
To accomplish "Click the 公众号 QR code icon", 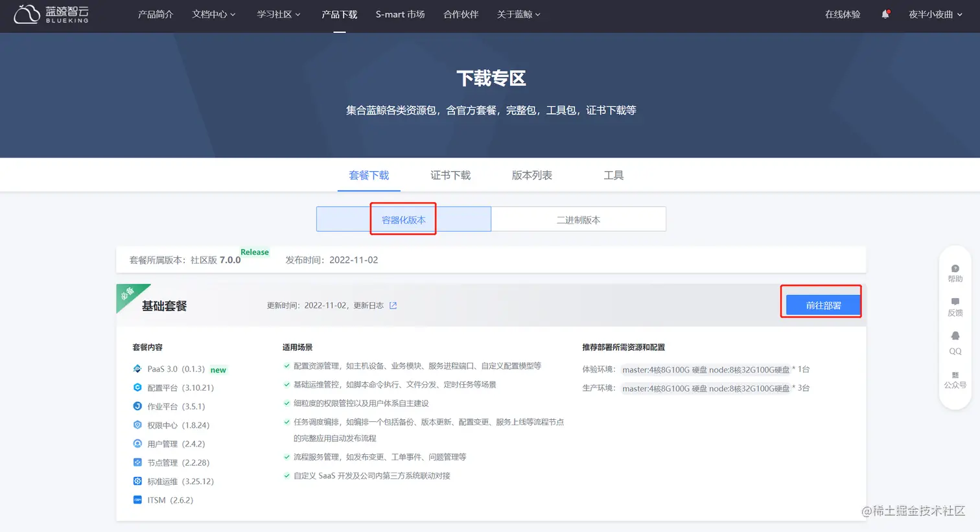I will click(x=955, y=375).
